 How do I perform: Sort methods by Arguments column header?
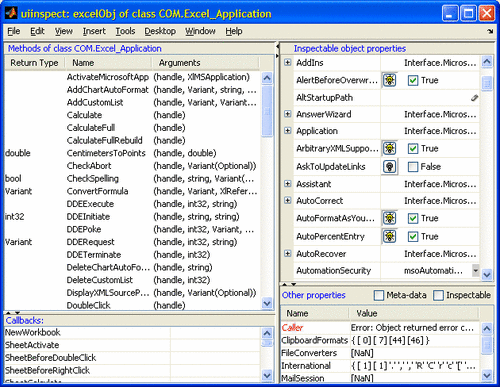click(205, 63)
